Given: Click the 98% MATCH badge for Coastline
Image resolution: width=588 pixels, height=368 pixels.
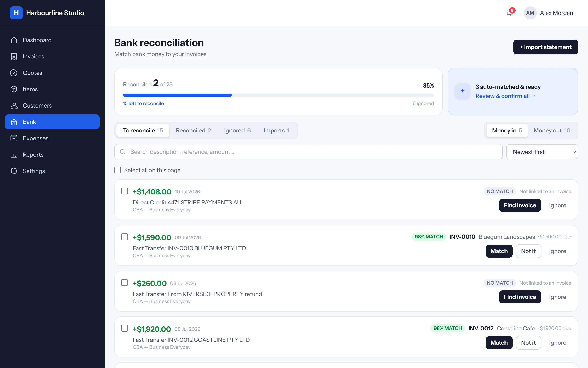Looking at the screenshot, I should coord(448,328).
